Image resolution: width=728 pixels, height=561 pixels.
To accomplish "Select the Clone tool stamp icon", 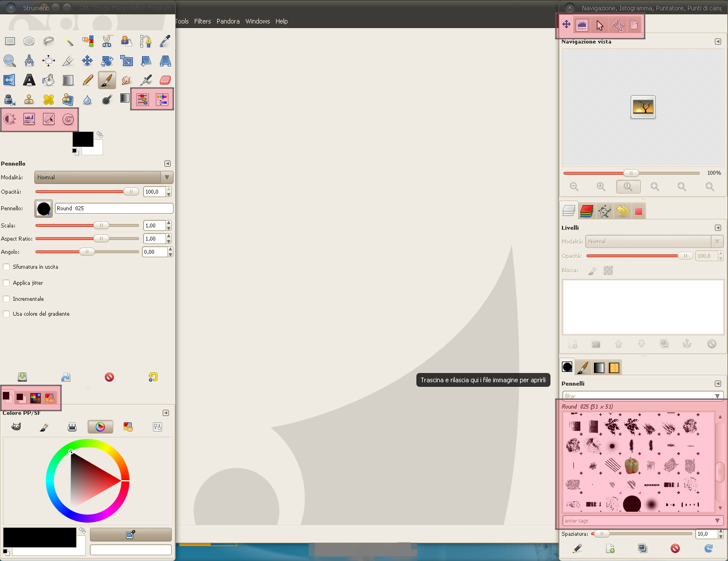I will [29, 99].
